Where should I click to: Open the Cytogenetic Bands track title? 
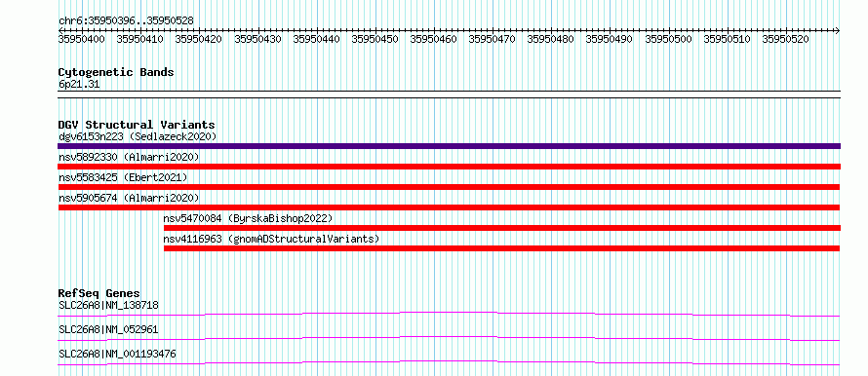coord(116,72)
